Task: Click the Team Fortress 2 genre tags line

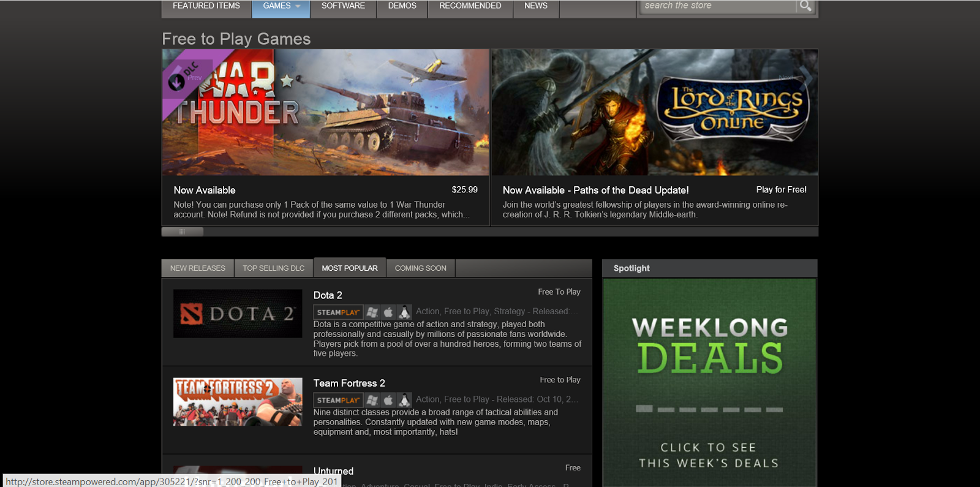Action: click(x=497, y=399)
